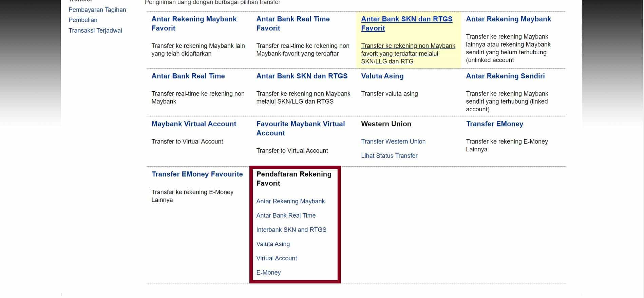Register favorite via Antar Rekening Maybank link

tap(290, 201)
